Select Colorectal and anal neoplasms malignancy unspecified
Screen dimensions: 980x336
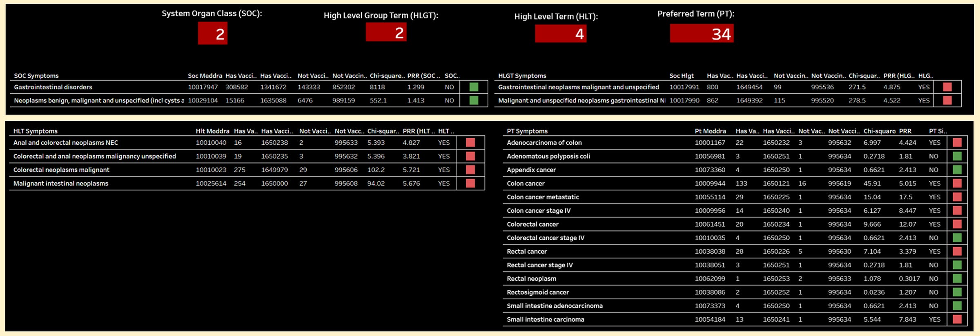pyautogui.click(x=95, y=156)
